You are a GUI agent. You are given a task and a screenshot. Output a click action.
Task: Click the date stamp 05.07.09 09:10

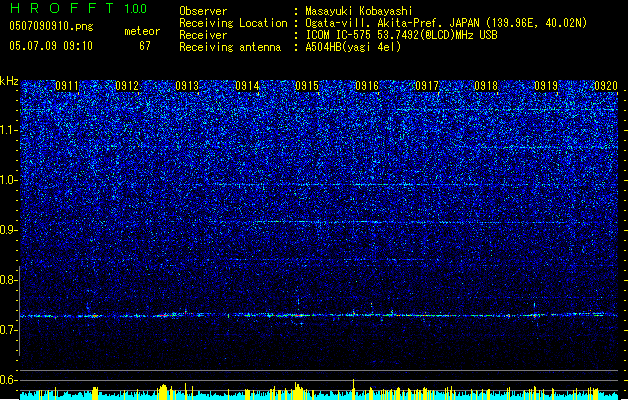[x=51, y=46]
